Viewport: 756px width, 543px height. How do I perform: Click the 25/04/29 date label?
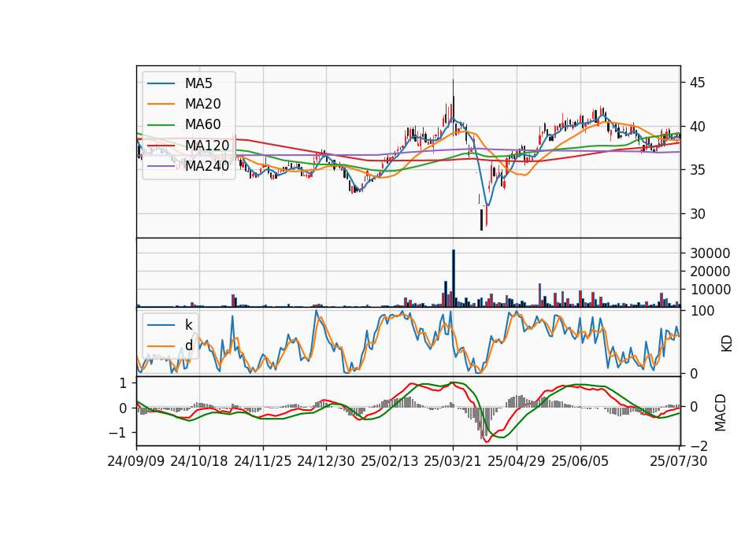[517, 461]
